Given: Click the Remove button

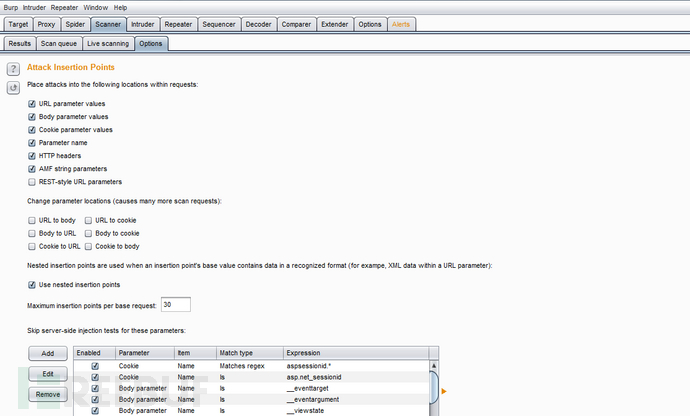Looking at the screenshot, I should point(48,394).
